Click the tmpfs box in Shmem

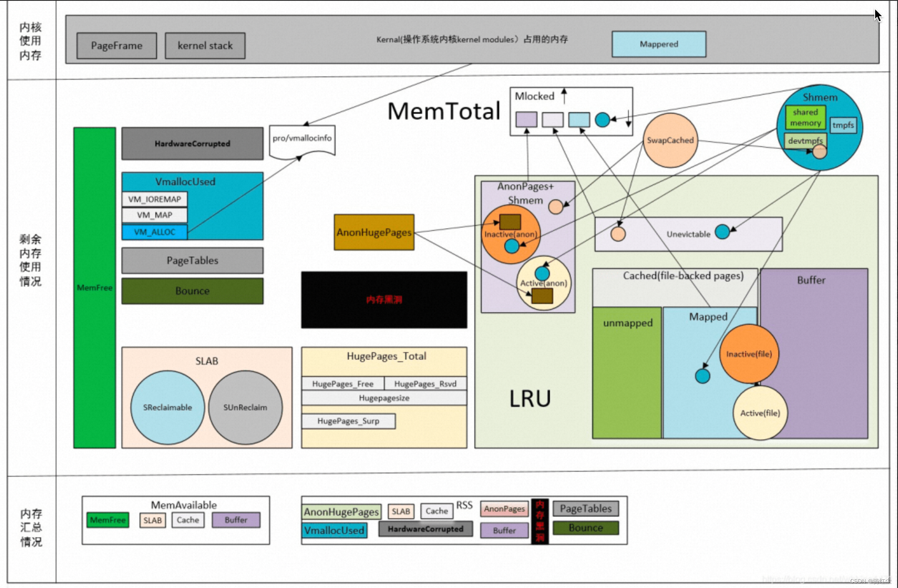pos(843,125)
